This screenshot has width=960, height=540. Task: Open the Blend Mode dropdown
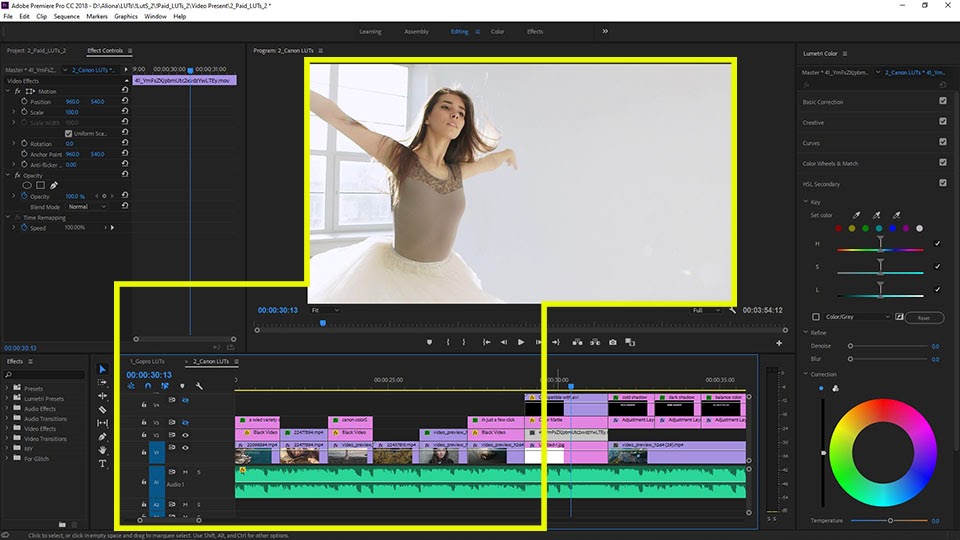(x=88, y=207)
